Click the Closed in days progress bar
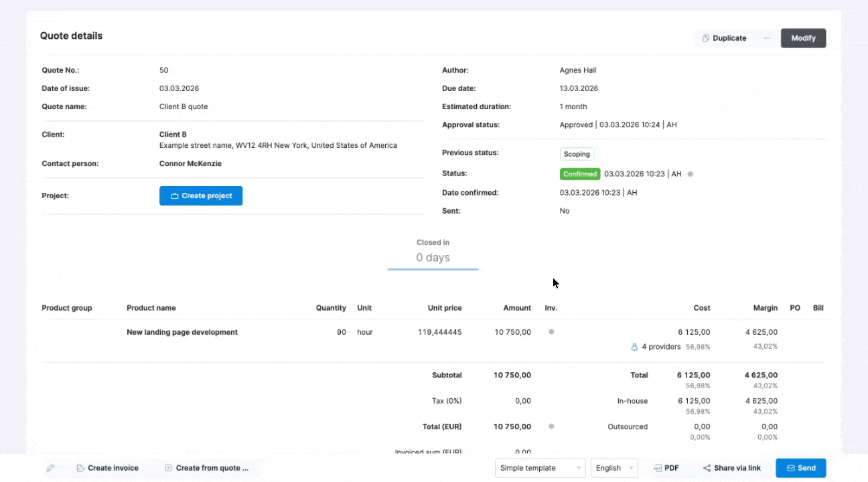The image size is (868, 482). pos(433,269)
